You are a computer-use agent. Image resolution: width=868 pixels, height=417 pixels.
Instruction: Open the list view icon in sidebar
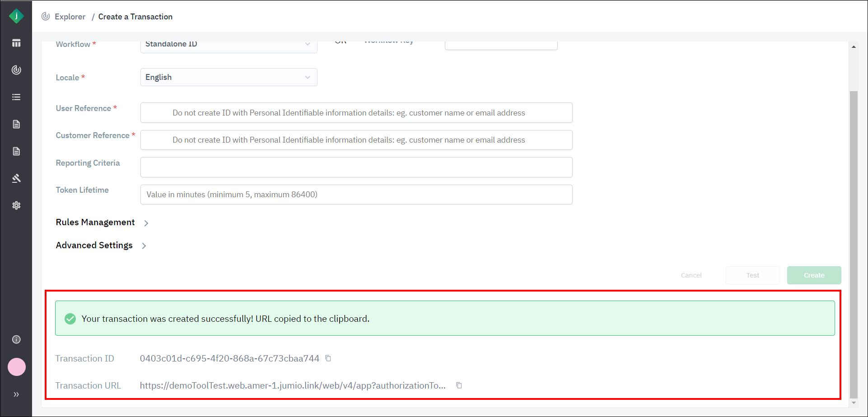(16, 97)
